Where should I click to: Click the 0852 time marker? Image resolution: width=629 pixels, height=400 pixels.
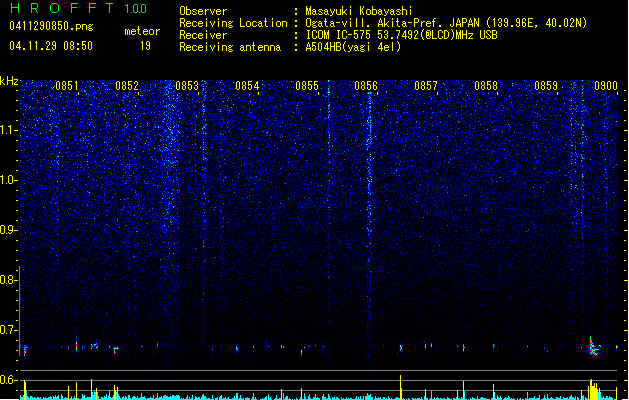tap(127, 86)
